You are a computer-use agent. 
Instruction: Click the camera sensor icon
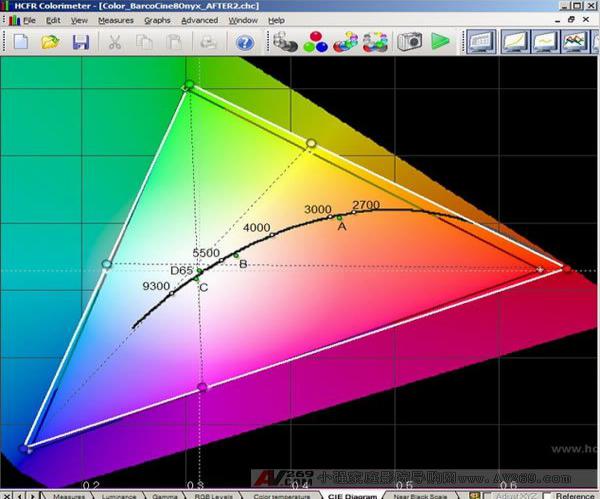[408, 42]
